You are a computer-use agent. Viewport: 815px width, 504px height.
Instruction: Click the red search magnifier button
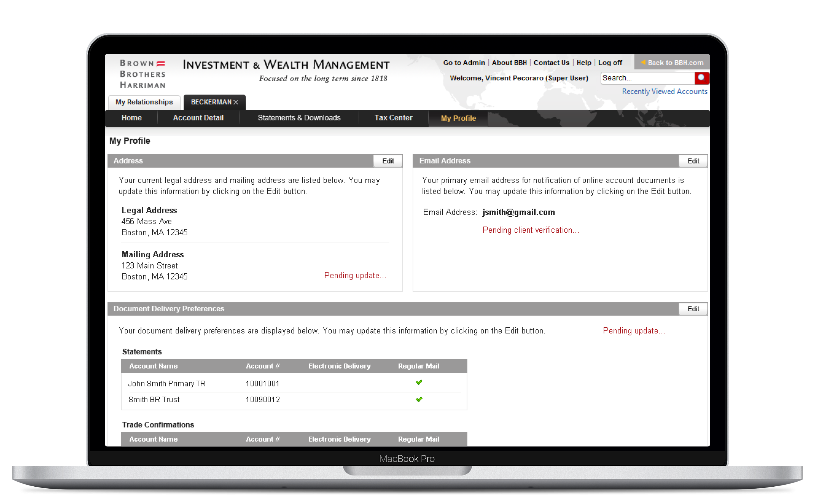[x=701, y=78]
